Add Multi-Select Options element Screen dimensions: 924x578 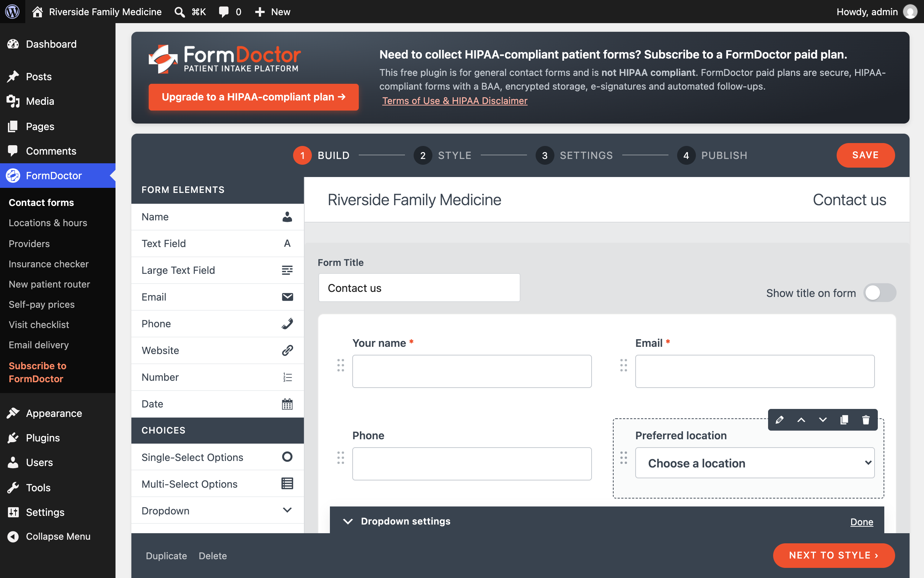point(217,484)
